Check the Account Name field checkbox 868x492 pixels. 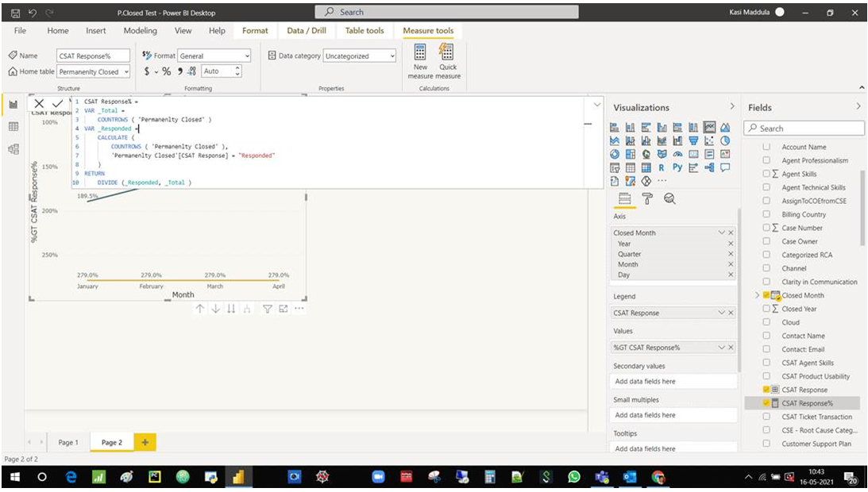(766, 147)
